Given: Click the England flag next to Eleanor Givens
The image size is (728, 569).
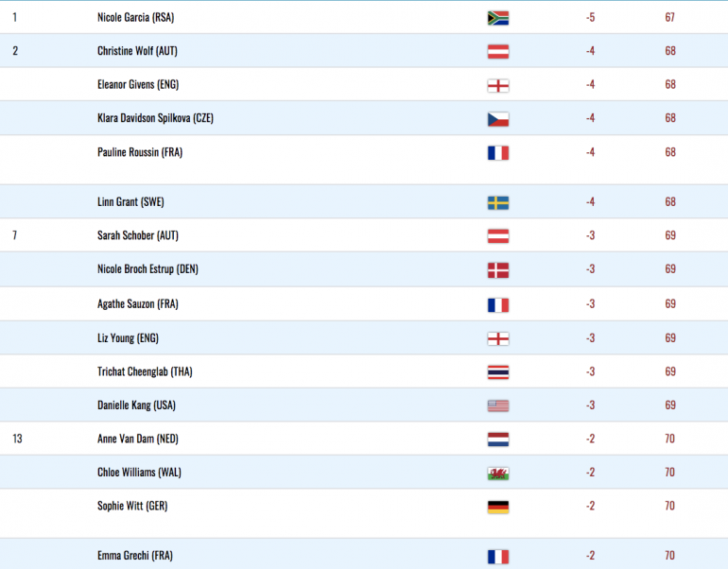Looking at the screenshot, I should [x=498, y=85].
